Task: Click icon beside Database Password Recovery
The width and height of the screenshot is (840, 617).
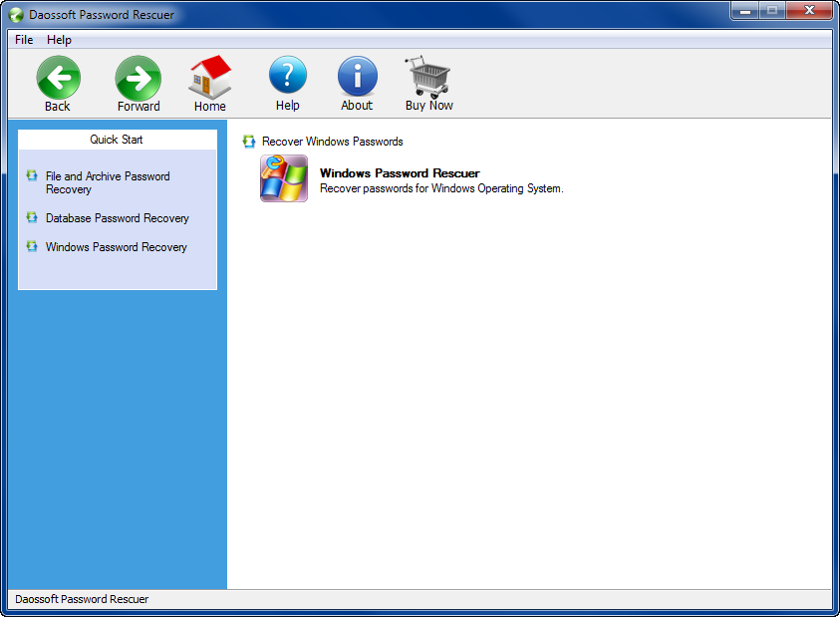Action: [x=32, y=217]
